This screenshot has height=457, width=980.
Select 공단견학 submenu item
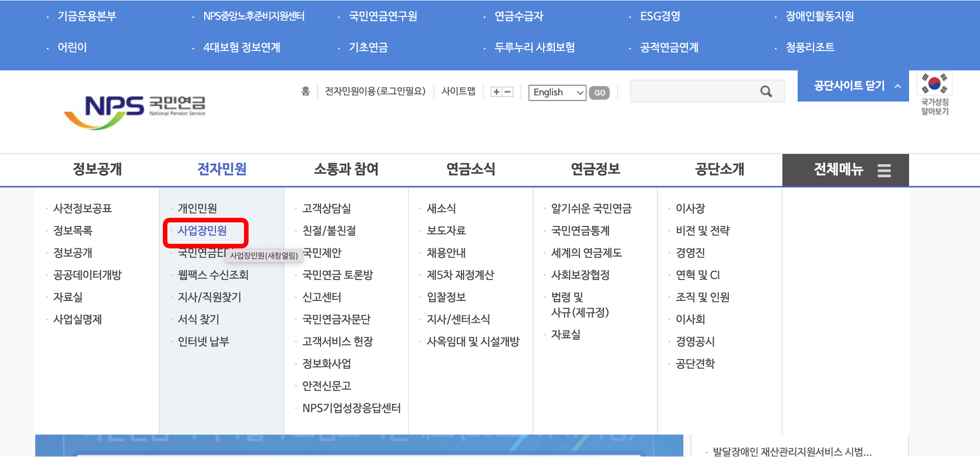tap(695, 364)
